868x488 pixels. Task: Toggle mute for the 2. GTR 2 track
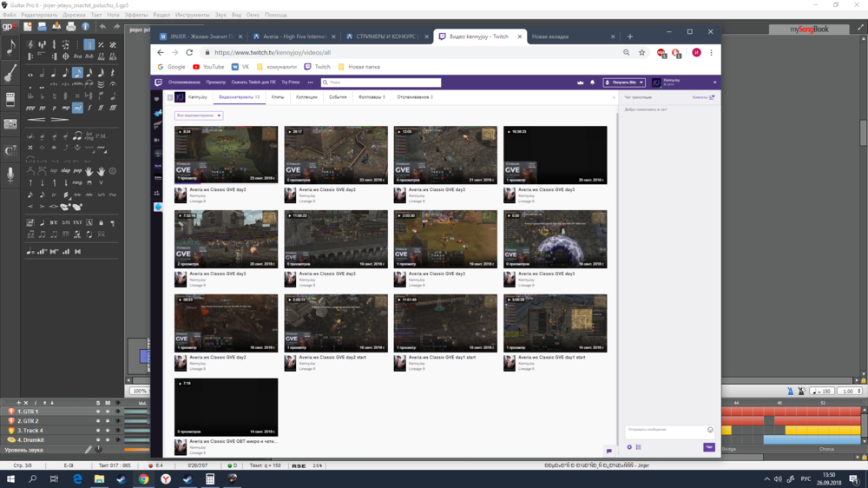pos(108,421)
